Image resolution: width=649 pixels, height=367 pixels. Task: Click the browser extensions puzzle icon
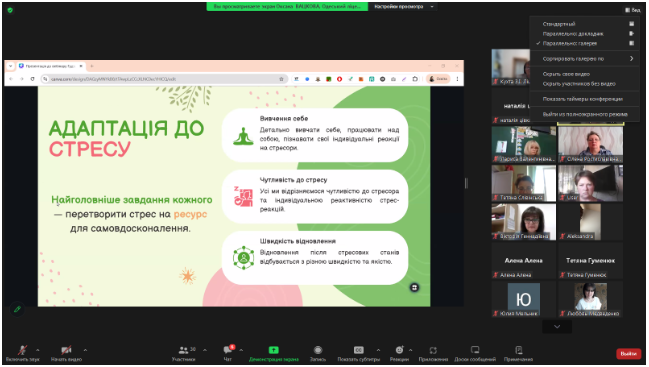(x=415, y=79)
